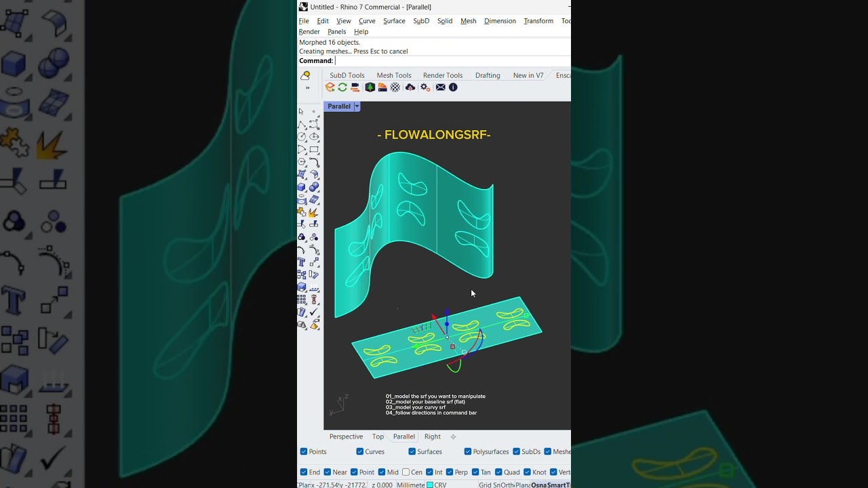This screenshot has height=488, width=868.
Task: Select the arrow pointer tool in sidebar
Action: (x=302, y=111)
